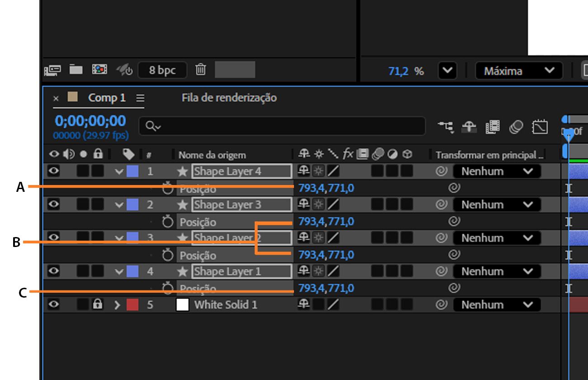Create a new folder in the project panel
This screenshot has height=380, width=588.
point(76,69)
